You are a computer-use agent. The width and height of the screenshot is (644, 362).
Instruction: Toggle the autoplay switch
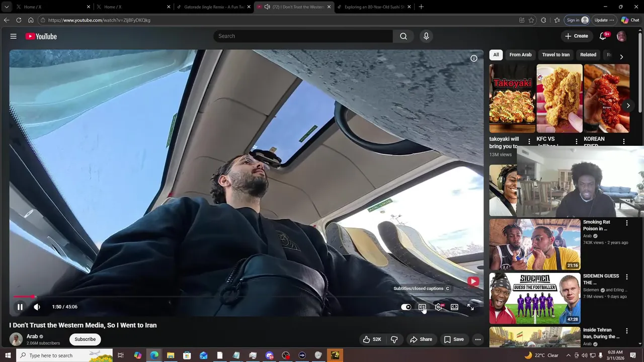coord(406,307)
